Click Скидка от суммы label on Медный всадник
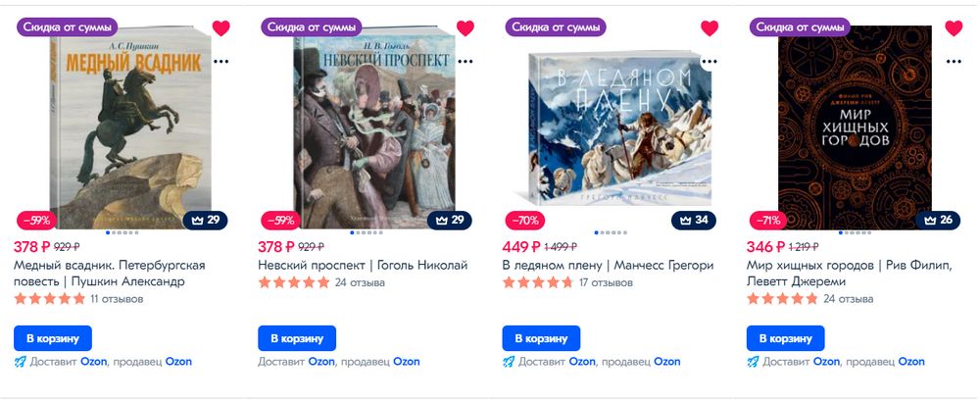This screenshot has width=980, height=402. (x=67, y=27)
